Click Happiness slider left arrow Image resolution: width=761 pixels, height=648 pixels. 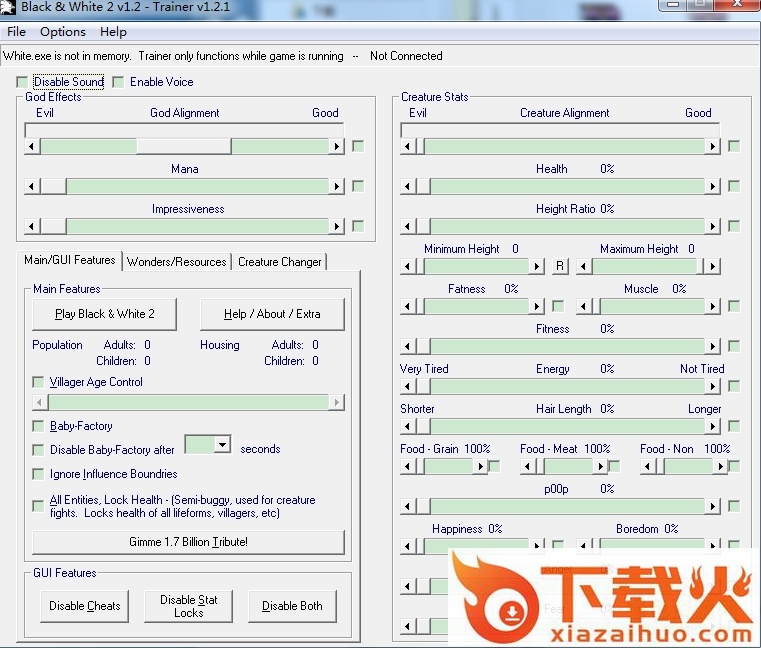point(408,546)
